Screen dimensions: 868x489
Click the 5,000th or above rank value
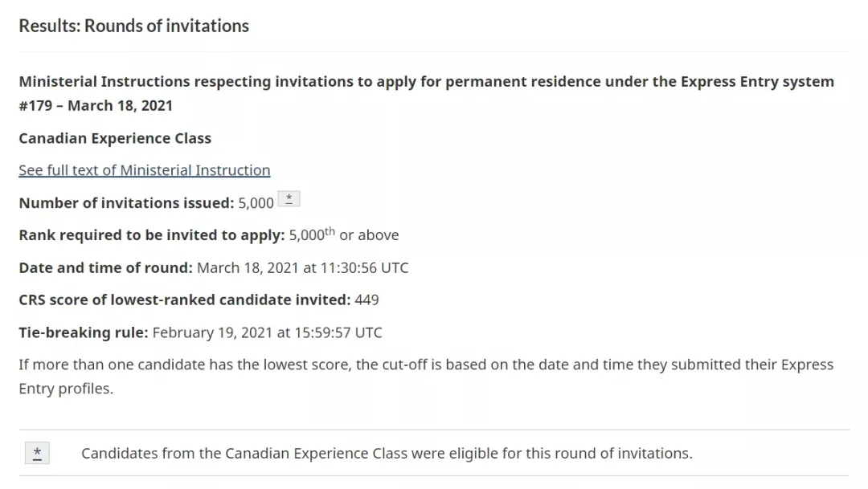(x=344, y=234)
